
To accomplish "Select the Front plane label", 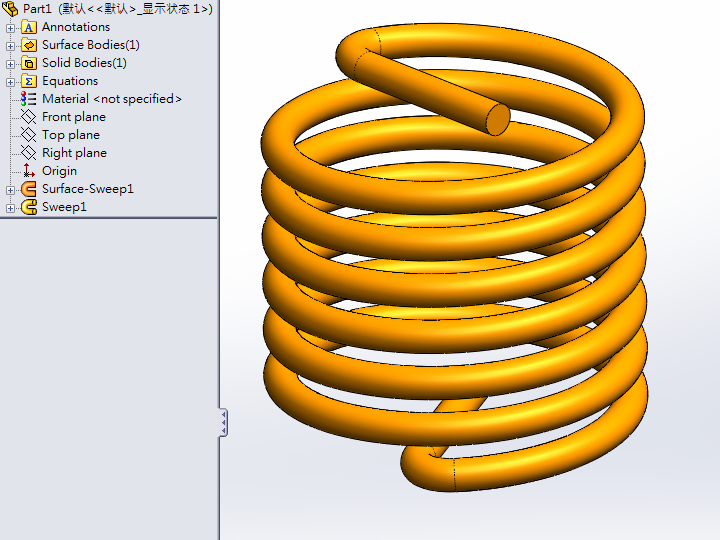I will pos(73,117).
